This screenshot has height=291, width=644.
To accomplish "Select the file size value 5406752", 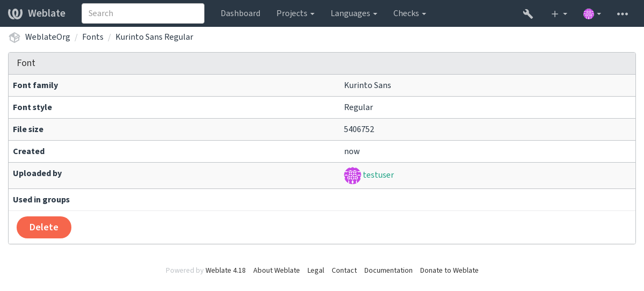I will pos(359,129).
